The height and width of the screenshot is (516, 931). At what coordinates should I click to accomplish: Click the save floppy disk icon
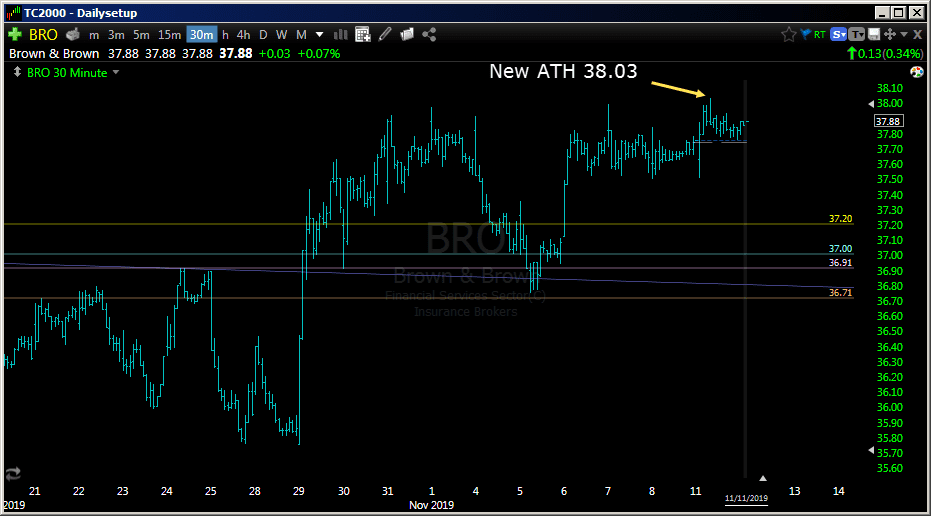click(x=874, y=34)
